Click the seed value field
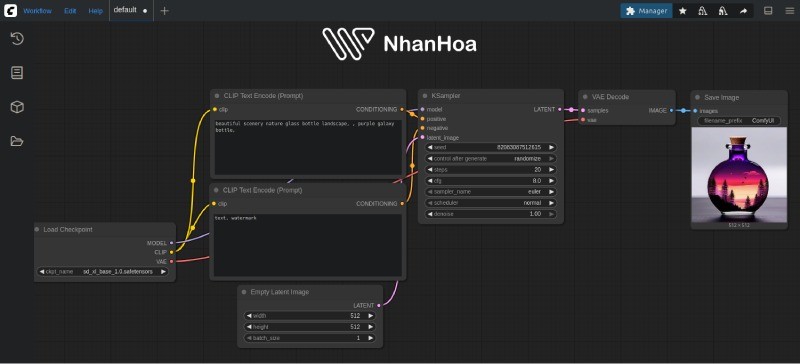 point(491,148)
